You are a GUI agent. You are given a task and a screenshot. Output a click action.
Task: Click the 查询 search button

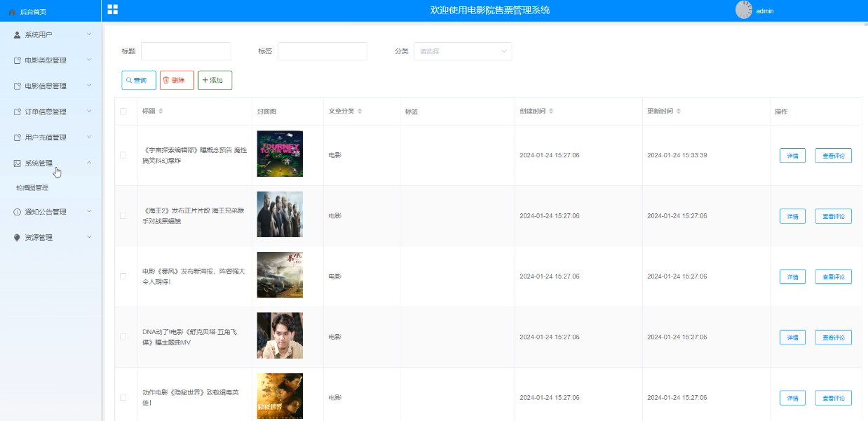(139, 81)
